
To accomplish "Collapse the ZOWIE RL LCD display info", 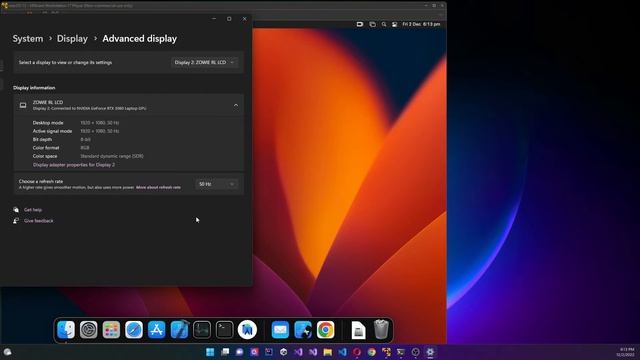I will click(236, 105).
